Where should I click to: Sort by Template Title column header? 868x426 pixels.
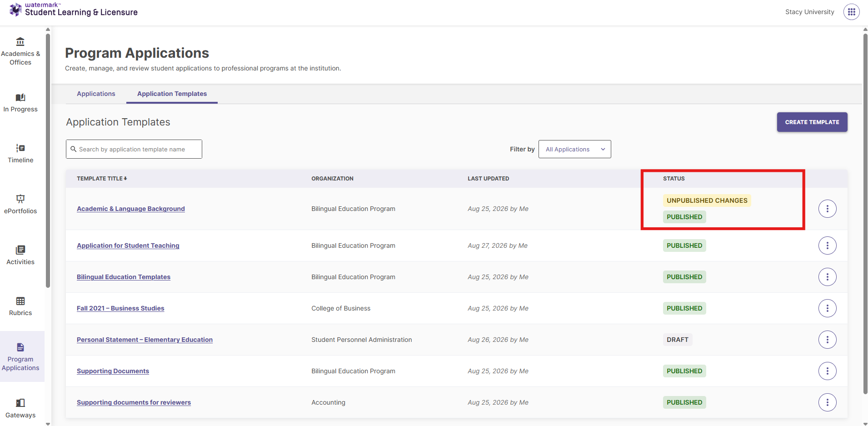pyautogui.click(x=102, y=179)
